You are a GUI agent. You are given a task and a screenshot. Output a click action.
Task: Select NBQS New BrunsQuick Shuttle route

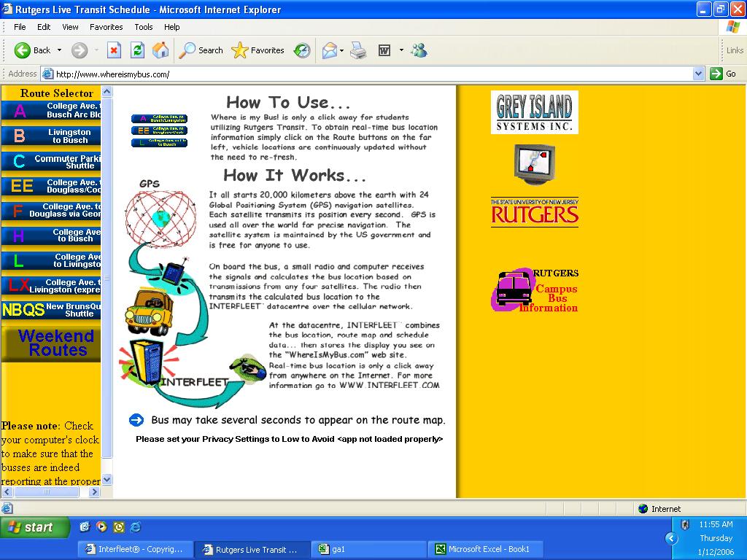[x=51, y=310]
